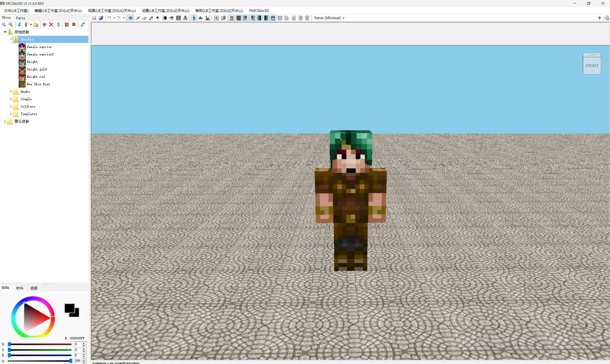610x364 pixels.
Task: Toggle helmet overlay visibility
Action: coord(273,18)
